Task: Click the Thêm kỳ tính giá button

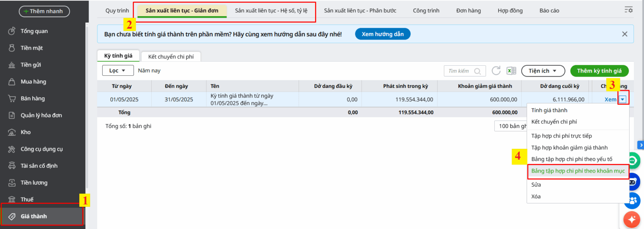Action: (599, 71)
